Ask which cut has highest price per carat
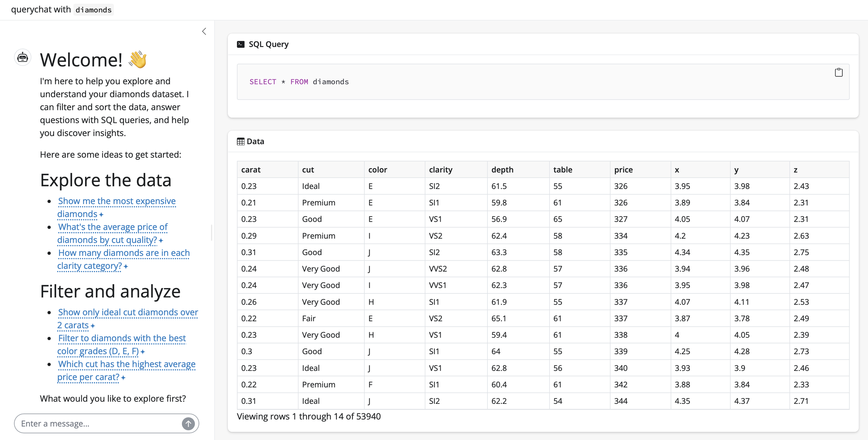The height and width of the screenshot is (440, 868). [x=127, y=364]
